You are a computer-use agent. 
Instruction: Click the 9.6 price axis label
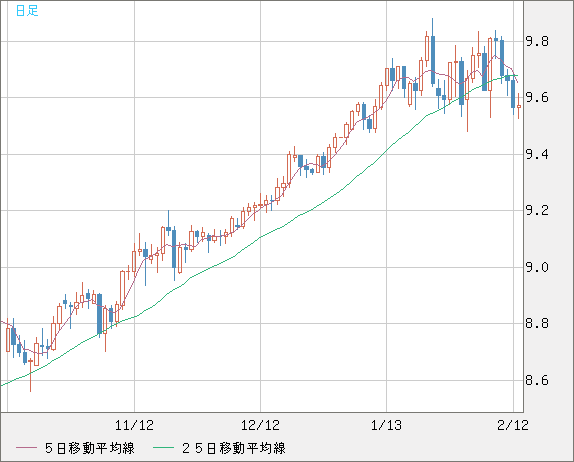[537, 98]
